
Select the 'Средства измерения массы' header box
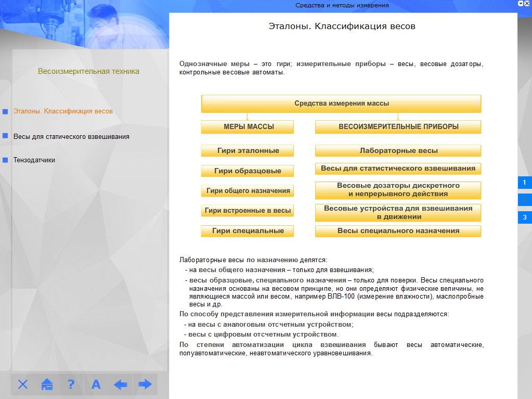(341, 104)
